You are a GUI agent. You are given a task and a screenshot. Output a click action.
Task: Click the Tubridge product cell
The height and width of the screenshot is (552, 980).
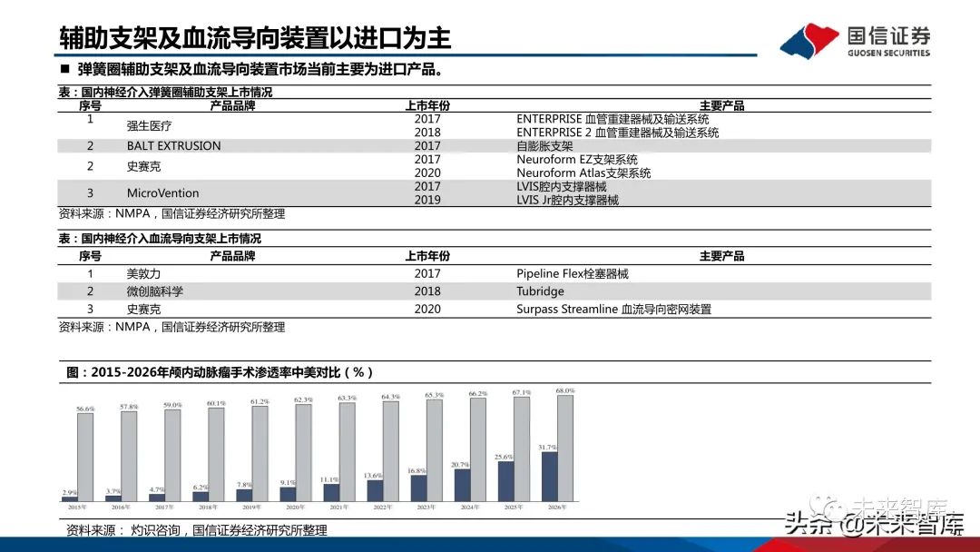tap(540, 291)
